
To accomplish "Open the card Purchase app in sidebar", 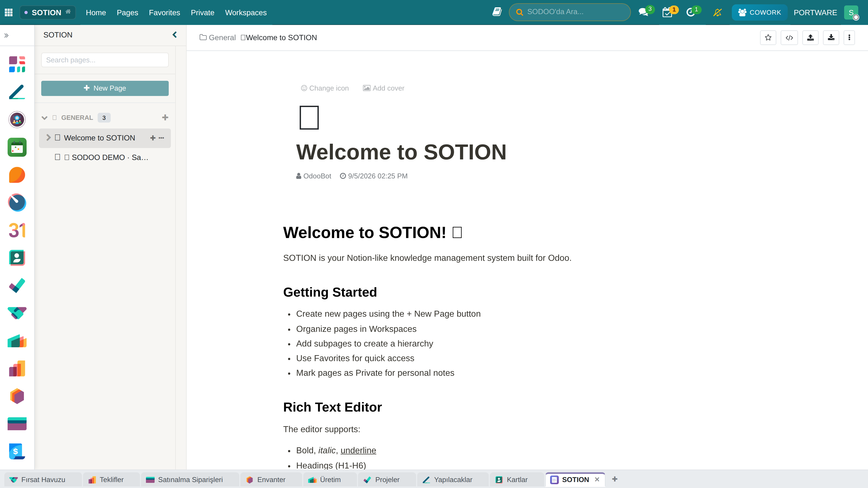I will point(17,424).
